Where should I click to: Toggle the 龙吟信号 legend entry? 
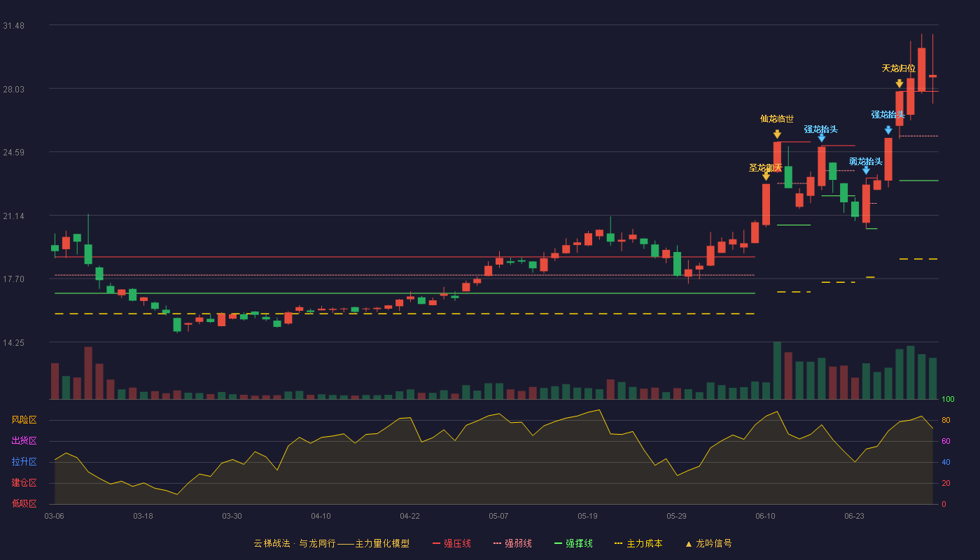pos(708,543)
